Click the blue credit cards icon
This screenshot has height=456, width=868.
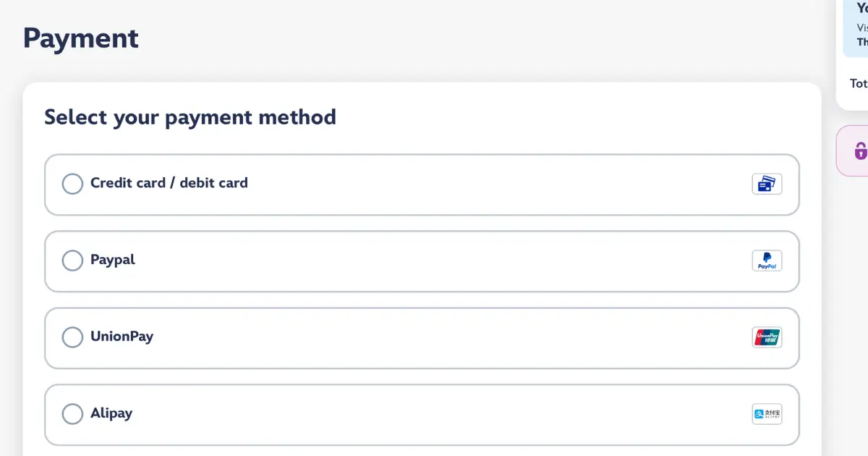pyautogui.click(x=767, y=184)
